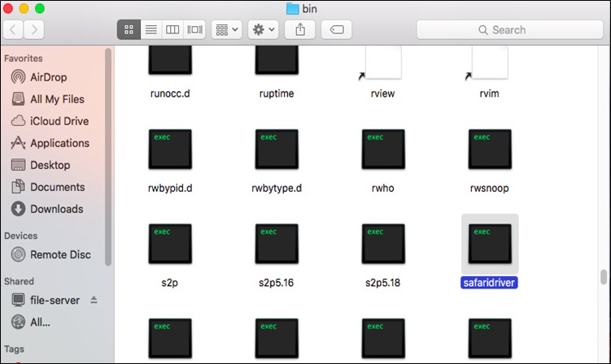Open Downloads in sidebar
This screenshot has width=611, height=364.
click(47, 209)
